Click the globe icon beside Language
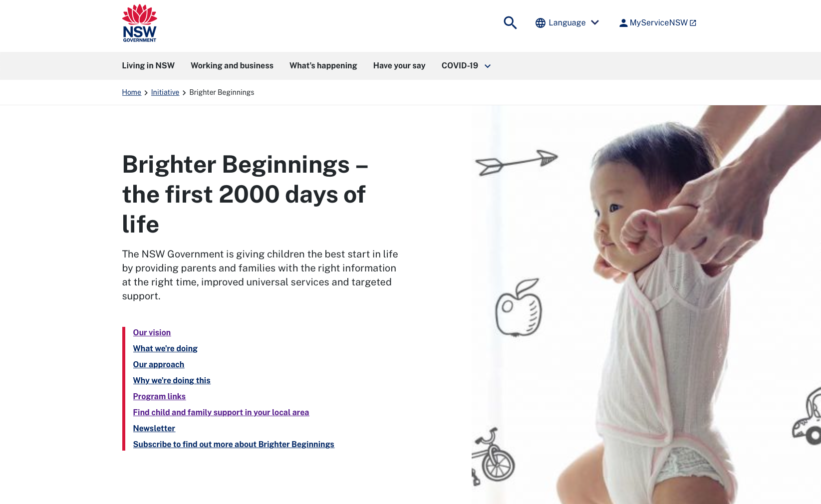 [541, 23]
